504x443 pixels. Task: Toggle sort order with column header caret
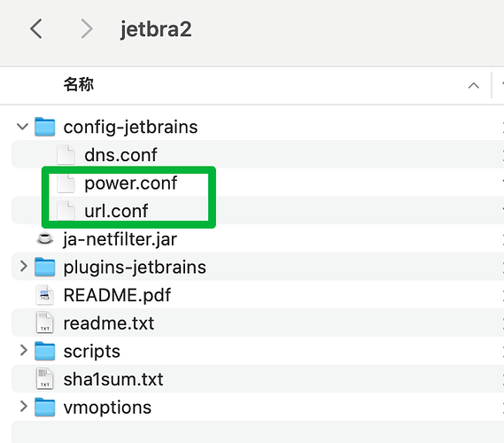click(474, 86)
